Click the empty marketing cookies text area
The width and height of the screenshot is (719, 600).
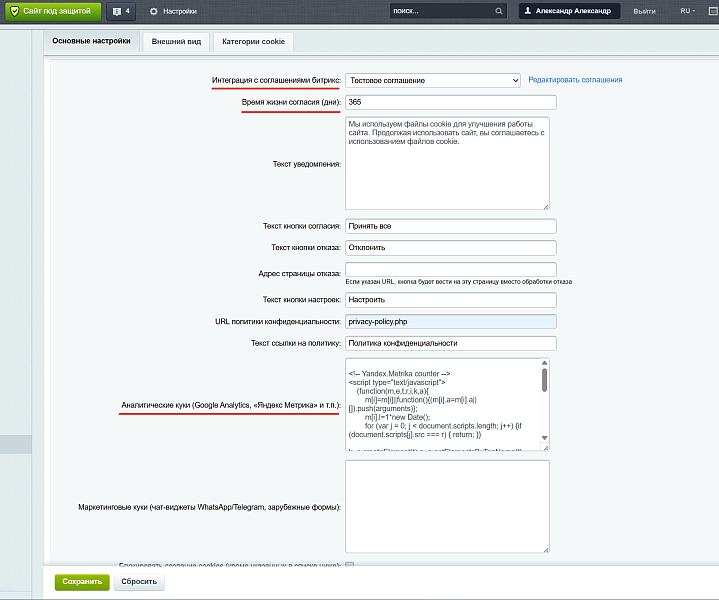[447, 506]
